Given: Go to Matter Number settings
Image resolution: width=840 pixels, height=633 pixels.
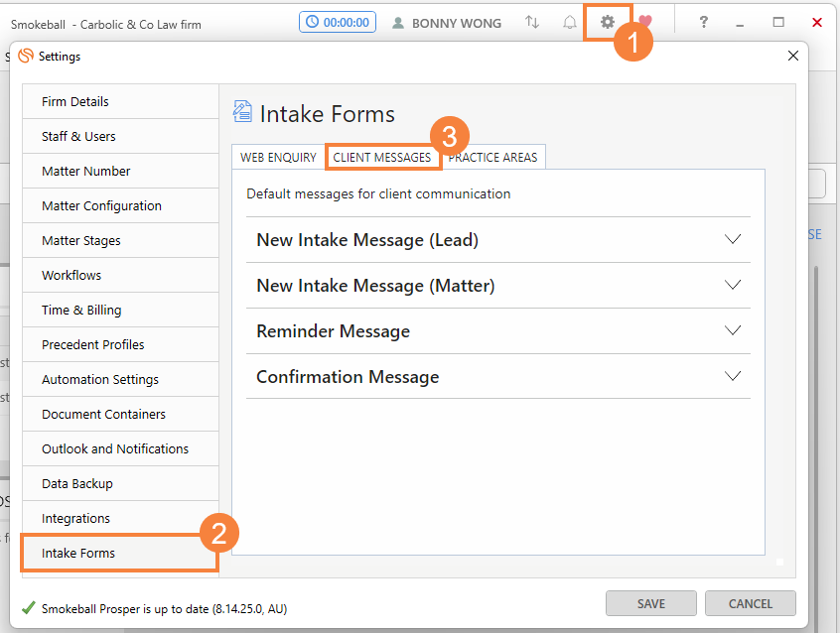Looking at the screenshot, I should [120, 172].
